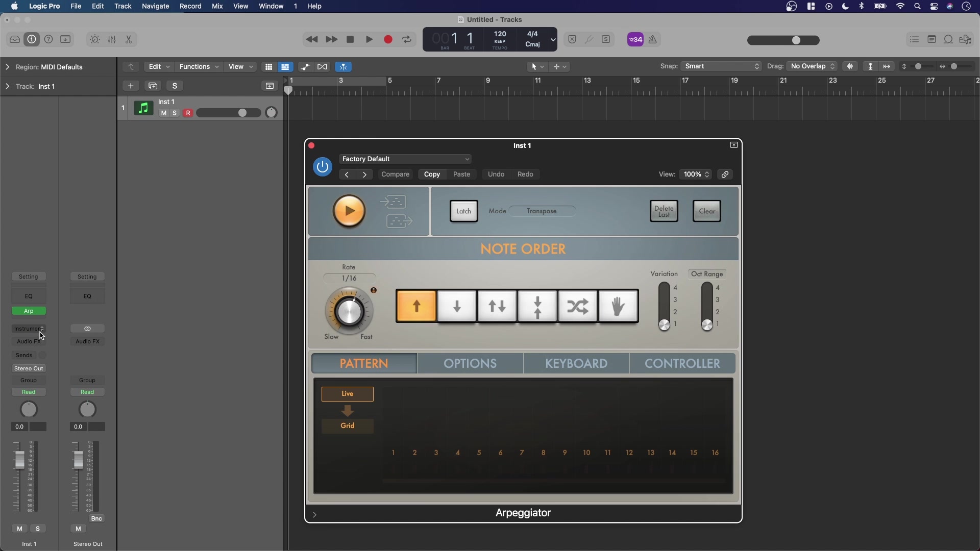Toggle Cycle mode in transport
Image resolution: width=980 pixels, height=551 pixels.
(407, 40)
